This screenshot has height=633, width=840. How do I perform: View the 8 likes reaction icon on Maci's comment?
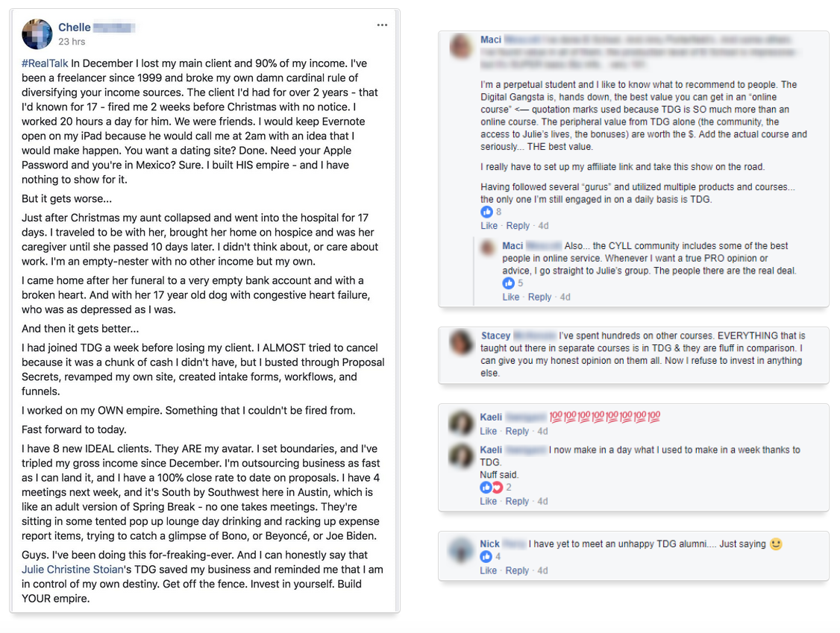[x=486, y=212]
